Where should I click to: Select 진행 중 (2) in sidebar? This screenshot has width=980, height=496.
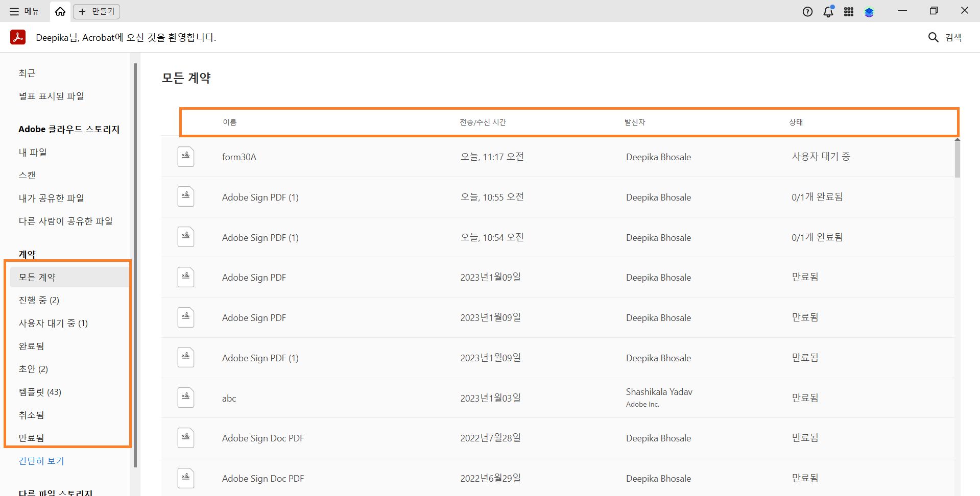coord(39,300)
